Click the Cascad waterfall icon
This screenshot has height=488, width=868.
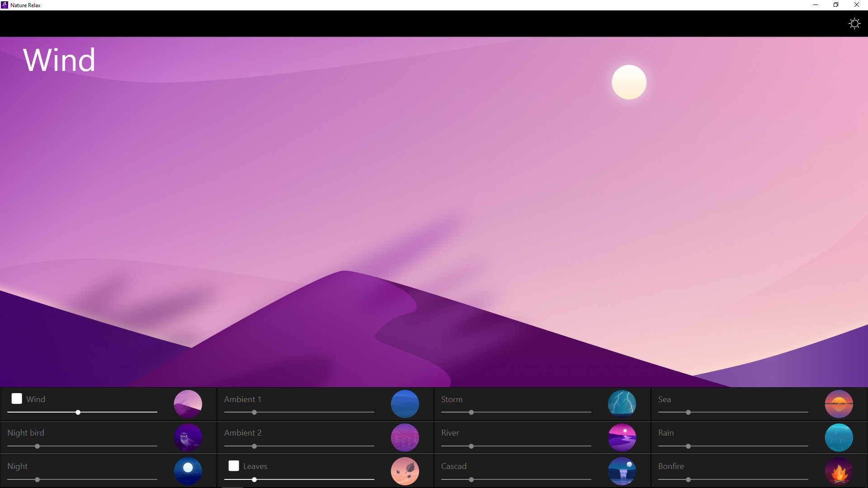[x=622, y=471]
